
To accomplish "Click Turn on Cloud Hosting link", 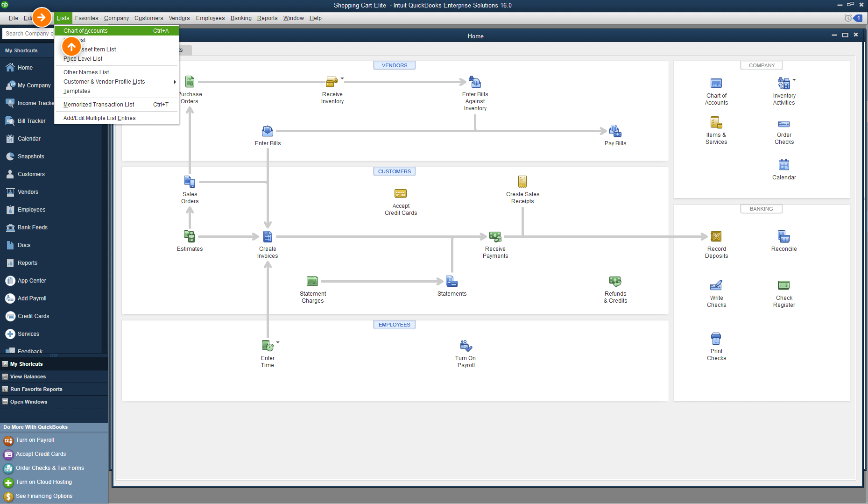I will [x=44, y=482].
